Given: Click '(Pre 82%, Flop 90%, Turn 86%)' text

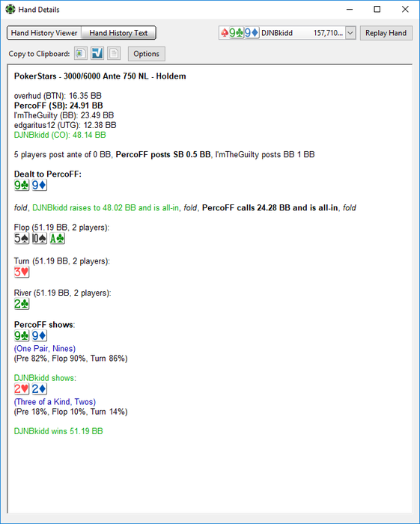Looking at the screenshot, I should [x=71, y=359].
